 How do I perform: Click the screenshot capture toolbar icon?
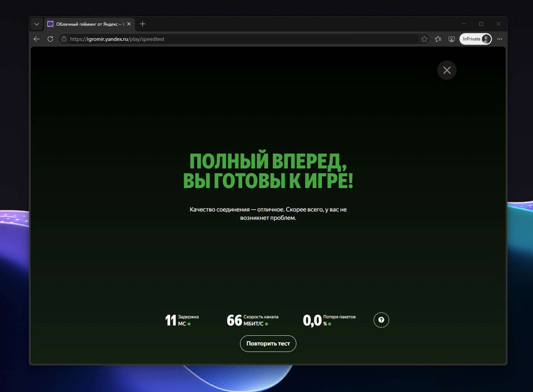452,39
